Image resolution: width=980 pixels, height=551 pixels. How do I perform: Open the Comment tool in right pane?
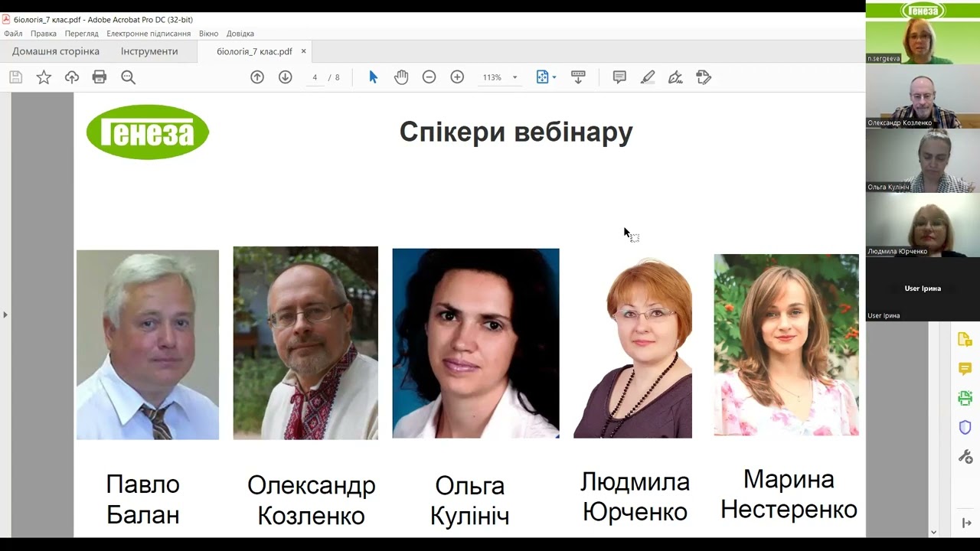[965, 369]
